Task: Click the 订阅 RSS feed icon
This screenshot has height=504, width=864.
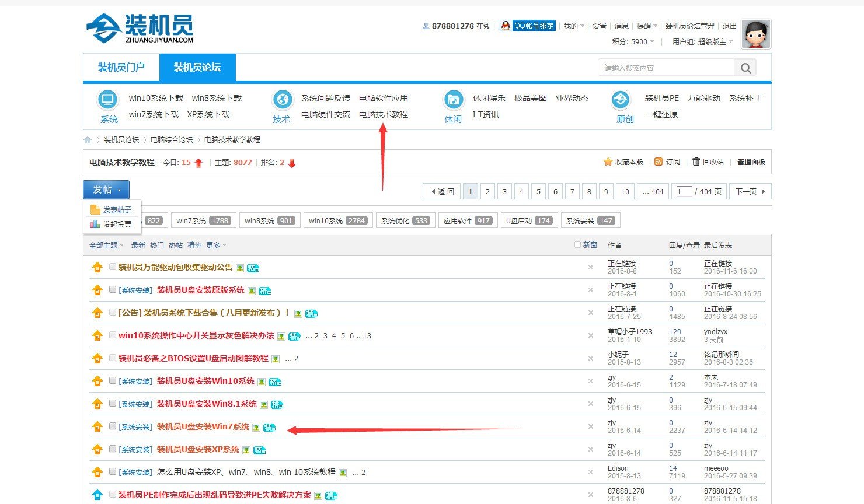Action: [659, 162]
